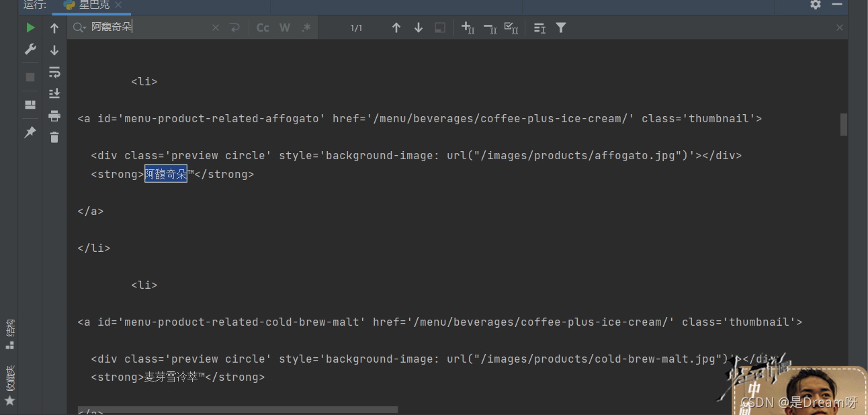Toggle Words (W) search option

[x=285, y=28]
